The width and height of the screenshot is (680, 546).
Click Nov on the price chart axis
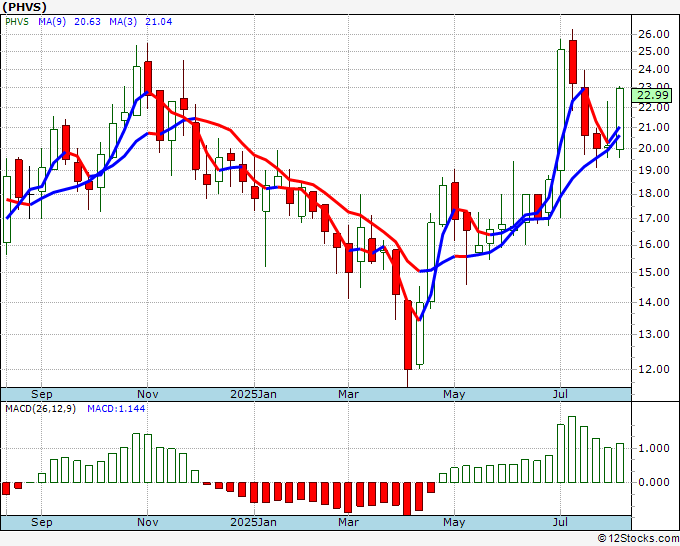click(147, 394)
